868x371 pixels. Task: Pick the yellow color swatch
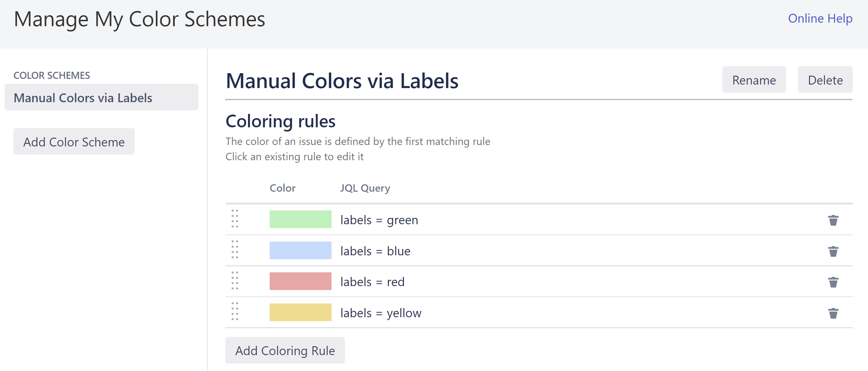click(x=300, y=312)
